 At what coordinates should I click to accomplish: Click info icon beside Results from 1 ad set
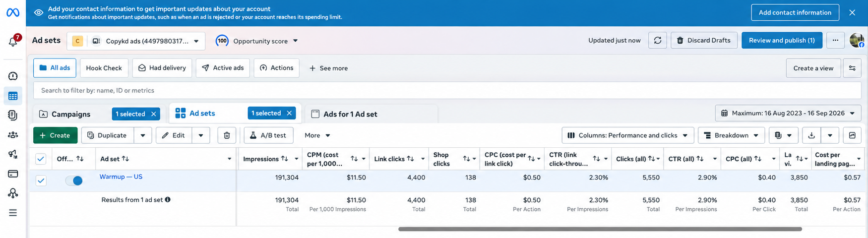click(x=168, y=200)
